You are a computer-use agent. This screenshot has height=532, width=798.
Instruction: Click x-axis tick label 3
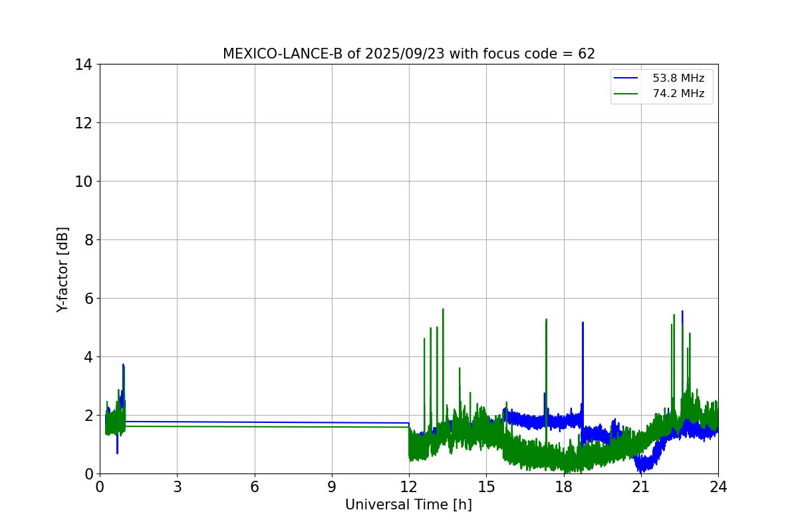coord(177,487)
